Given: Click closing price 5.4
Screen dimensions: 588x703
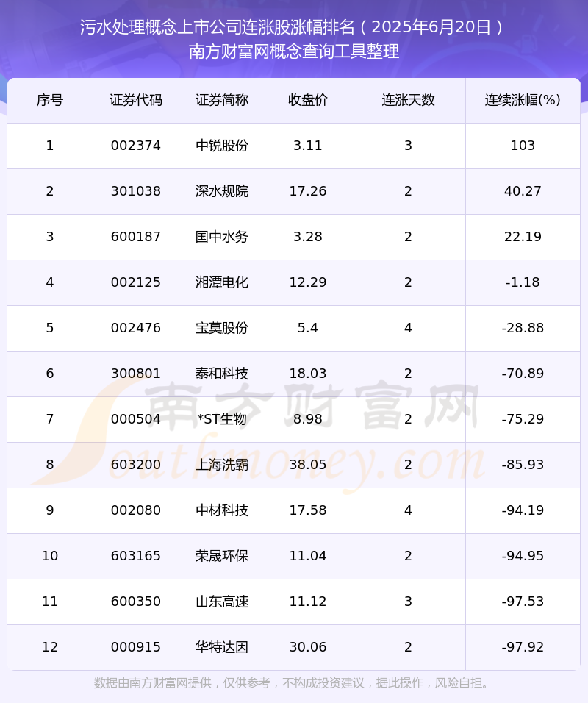Looking at the screenshot, I should pos(308,328).
